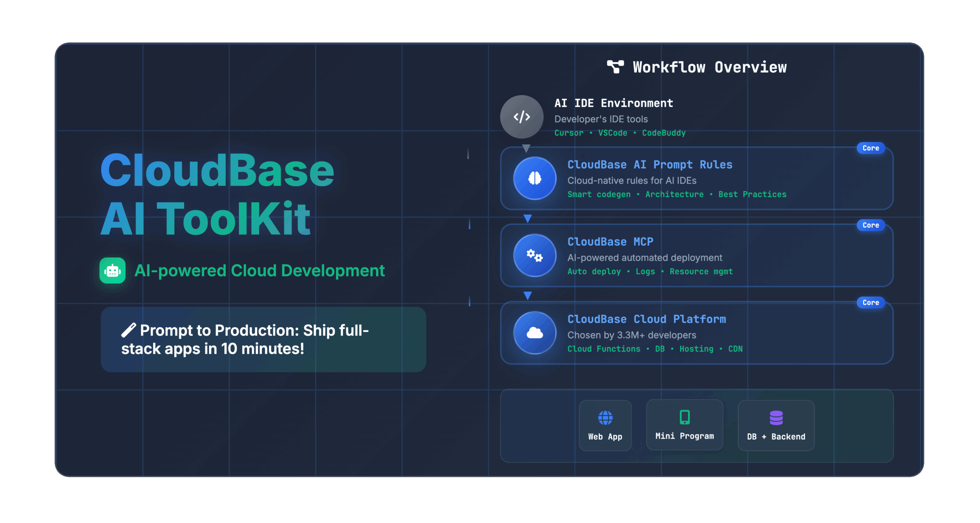Click the gray arrow below AI IDE icon

pyautogui.click(x=526, y=148)
